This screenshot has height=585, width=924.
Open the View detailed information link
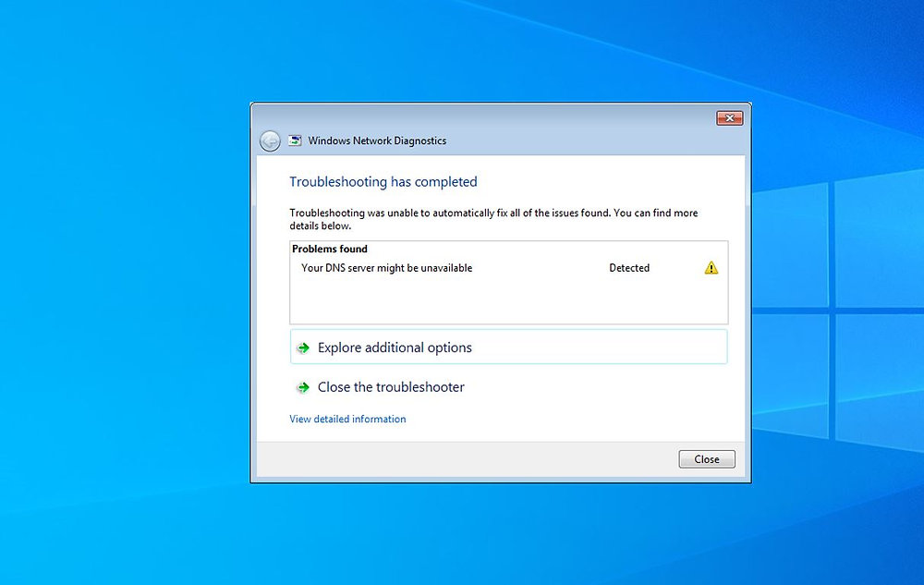(x=346, y=419)
